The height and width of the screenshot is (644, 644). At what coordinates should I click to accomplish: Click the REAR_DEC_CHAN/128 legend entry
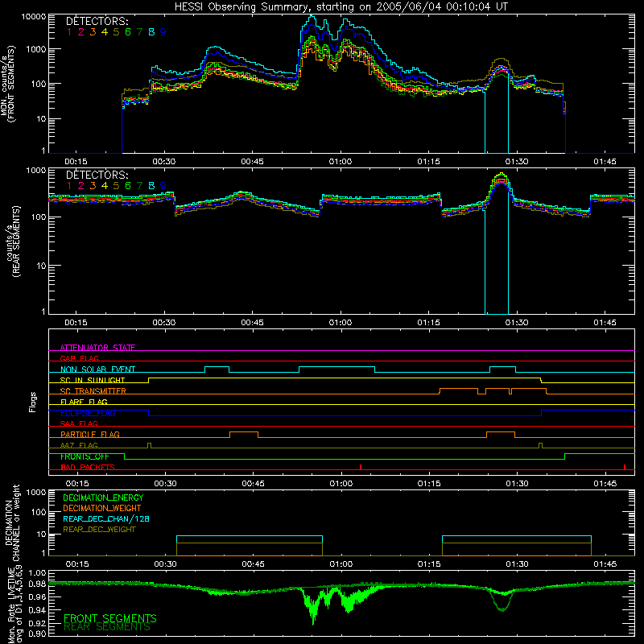point(106,518)
